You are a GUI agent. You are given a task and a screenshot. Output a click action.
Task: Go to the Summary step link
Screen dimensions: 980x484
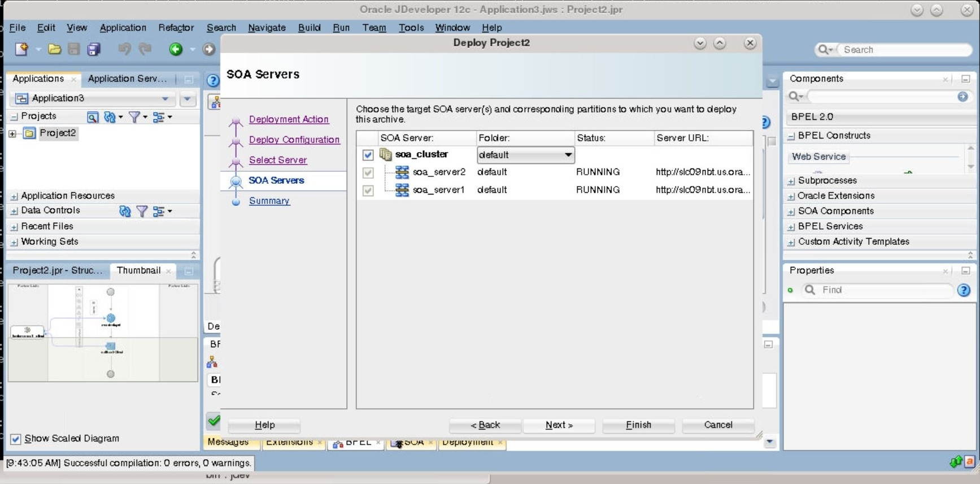pos(269,201)
